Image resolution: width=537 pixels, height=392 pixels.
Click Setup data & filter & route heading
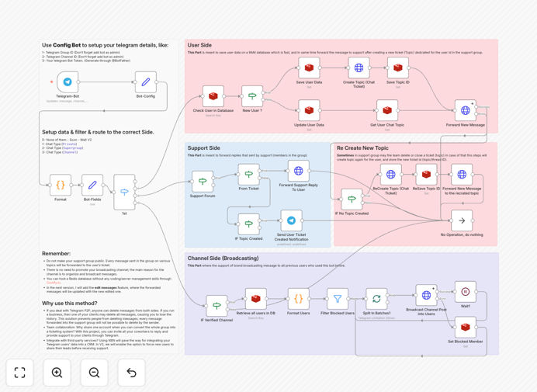click(98, 132)
